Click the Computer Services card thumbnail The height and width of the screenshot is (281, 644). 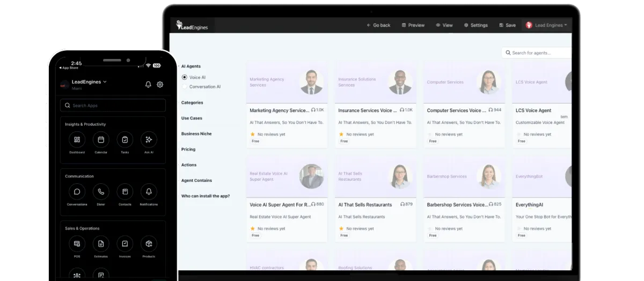(464, 82)
